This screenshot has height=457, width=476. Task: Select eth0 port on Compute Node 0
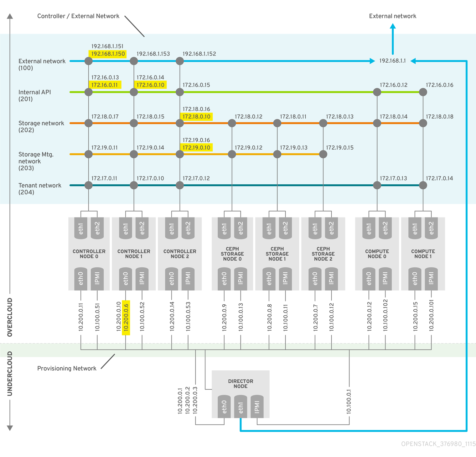pyautogui.click(x=369, y=279)
